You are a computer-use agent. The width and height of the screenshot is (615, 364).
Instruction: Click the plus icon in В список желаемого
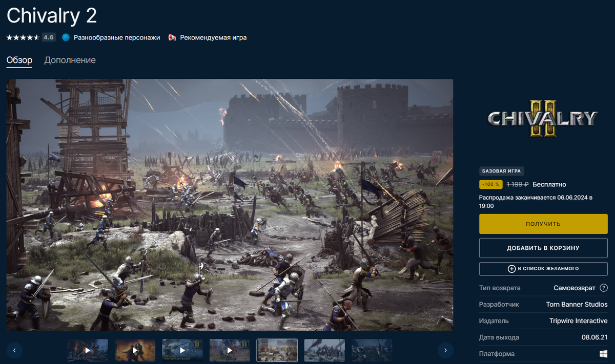(x=511, y=268)
